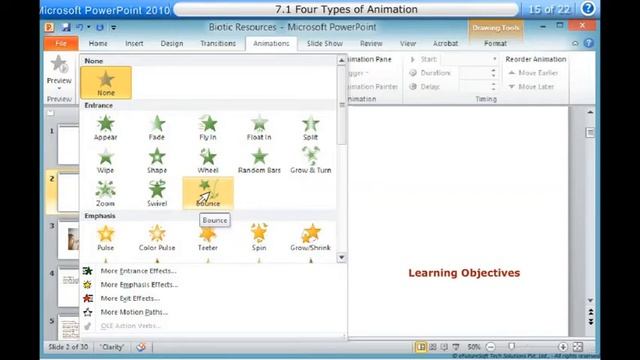Screen dimensions: 640x360
Task: Switch to the View tab
Action: tap(408, 43)
